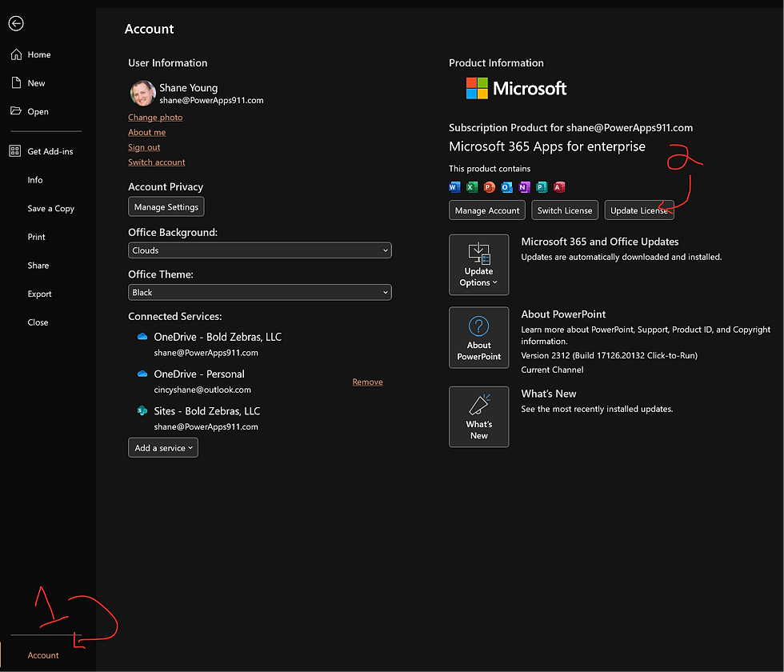Click the New document icon
The width and height of the screenshot is (784, 672).
pos(16,83)
